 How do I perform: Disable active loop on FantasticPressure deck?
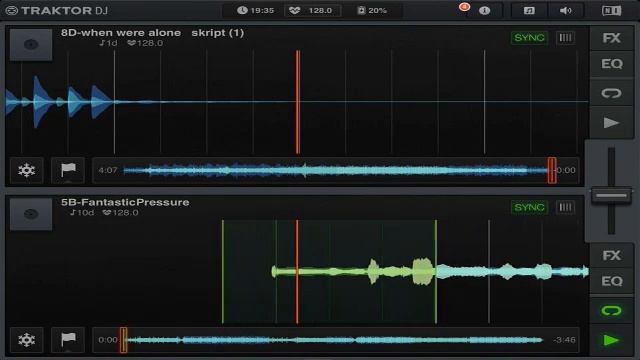point(611,311)
